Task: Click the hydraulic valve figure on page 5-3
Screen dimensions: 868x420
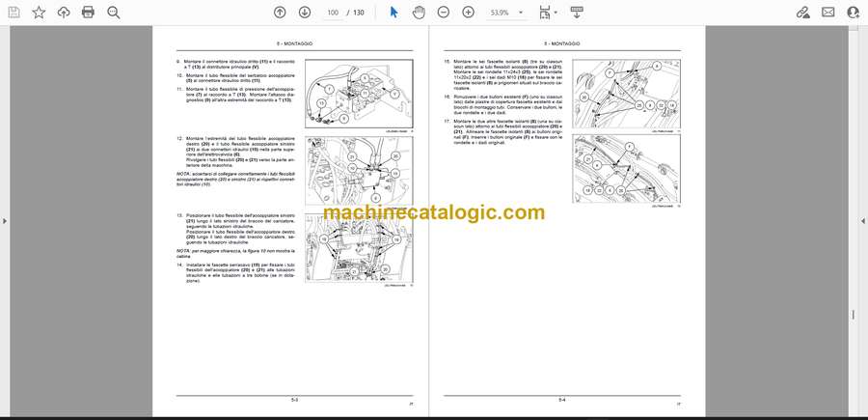Action: coord(359,94)
